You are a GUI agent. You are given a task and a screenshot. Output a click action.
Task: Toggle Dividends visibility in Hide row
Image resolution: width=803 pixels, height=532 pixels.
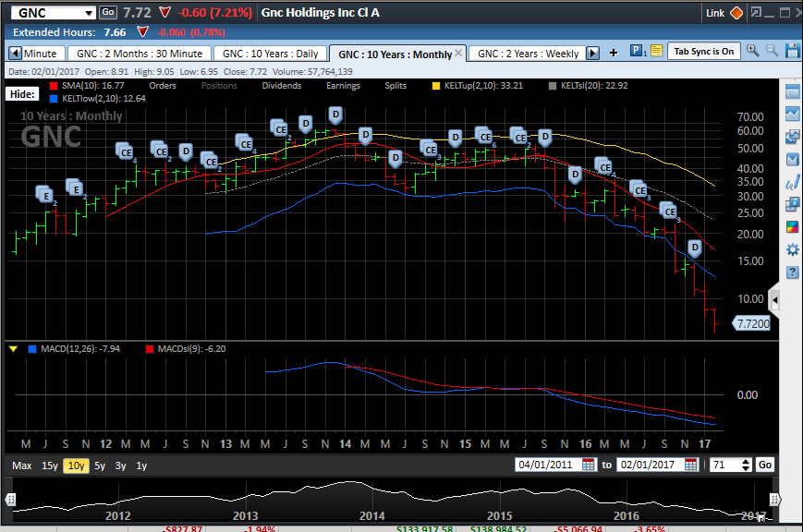[x=282, y=86]
